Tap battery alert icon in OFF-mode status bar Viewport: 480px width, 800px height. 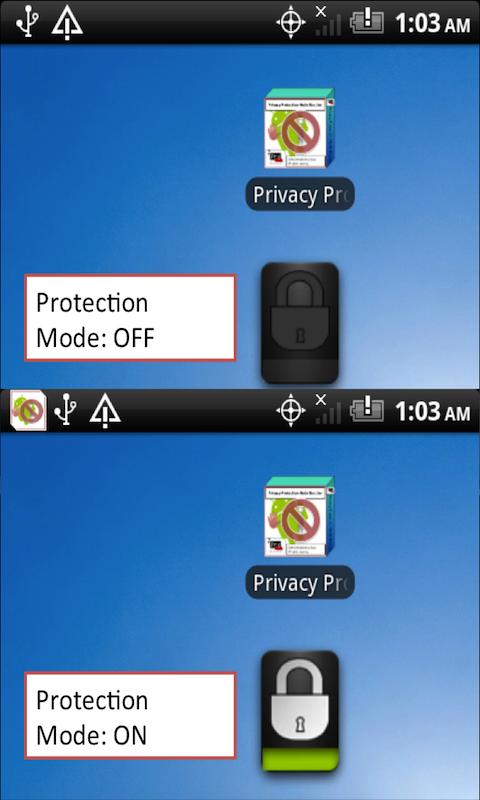pos(366,23)
